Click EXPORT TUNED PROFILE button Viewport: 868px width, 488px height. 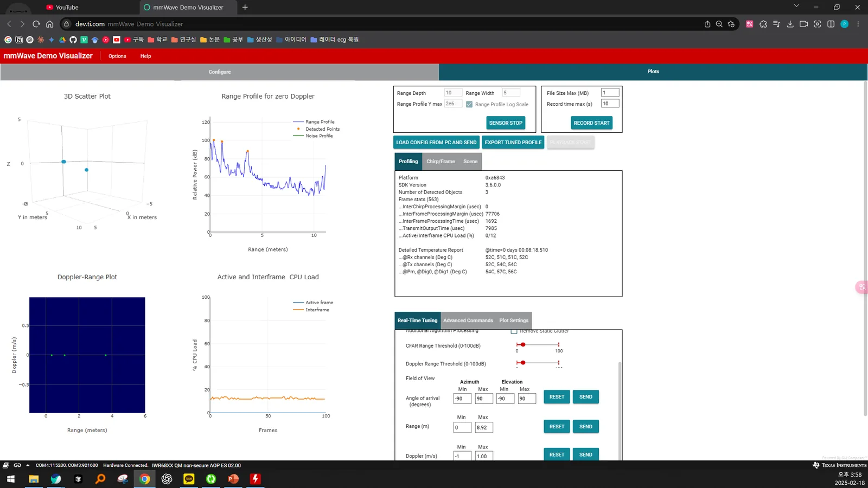point(513,143)
